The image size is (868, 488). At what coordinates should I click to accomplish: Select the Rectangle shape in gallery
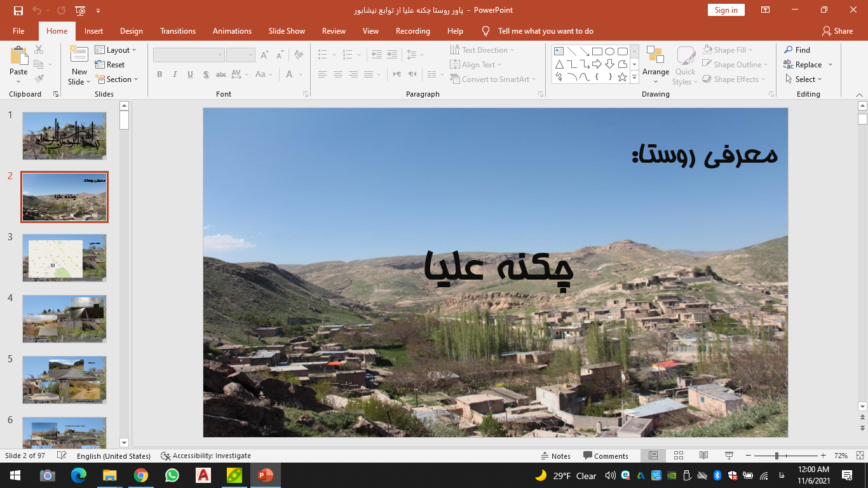coord(597,51)
